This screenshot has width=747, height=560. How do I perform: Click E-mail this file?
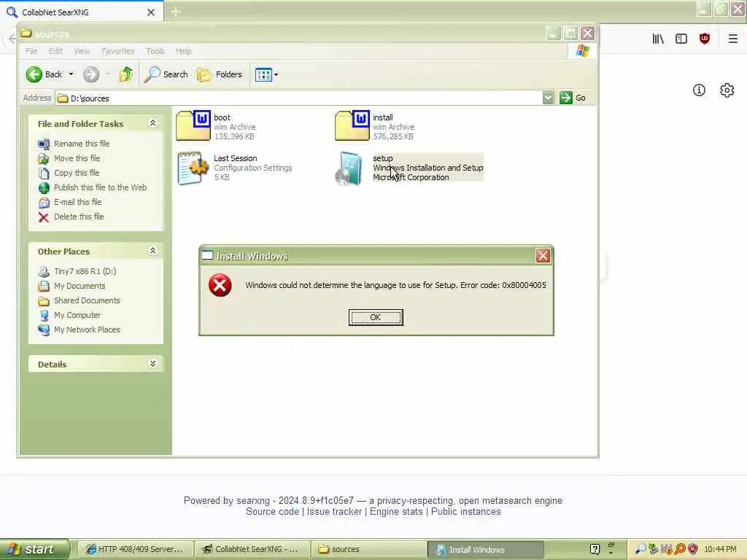[77, 202]
